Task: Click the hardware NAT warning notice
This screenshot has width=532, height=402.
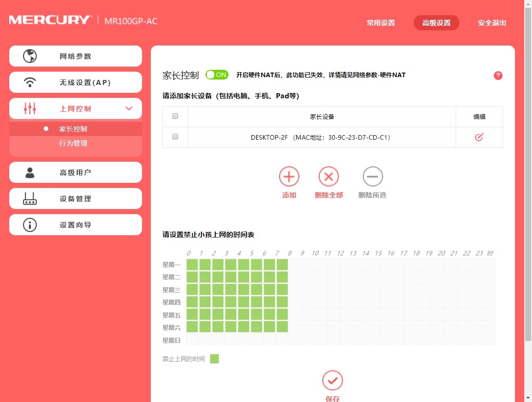Action: [320, 75]
